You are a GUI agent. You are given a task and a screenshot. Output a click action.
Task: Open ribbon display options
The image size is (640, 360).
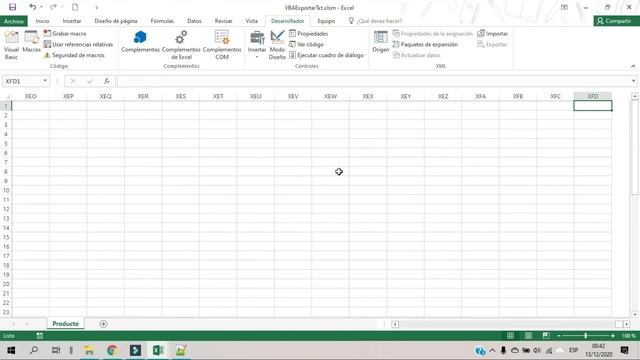tap(564, 7)
